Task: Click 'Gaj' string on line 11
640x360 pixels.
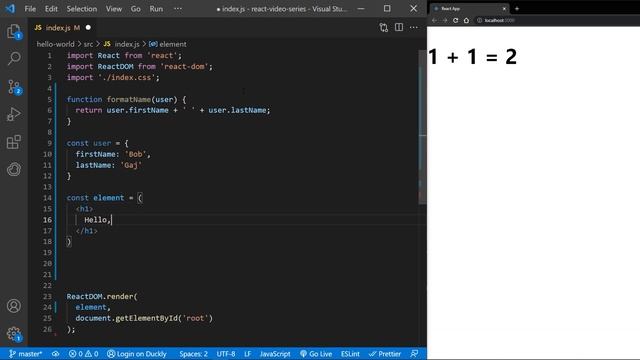Action: [x=131, y=165]
